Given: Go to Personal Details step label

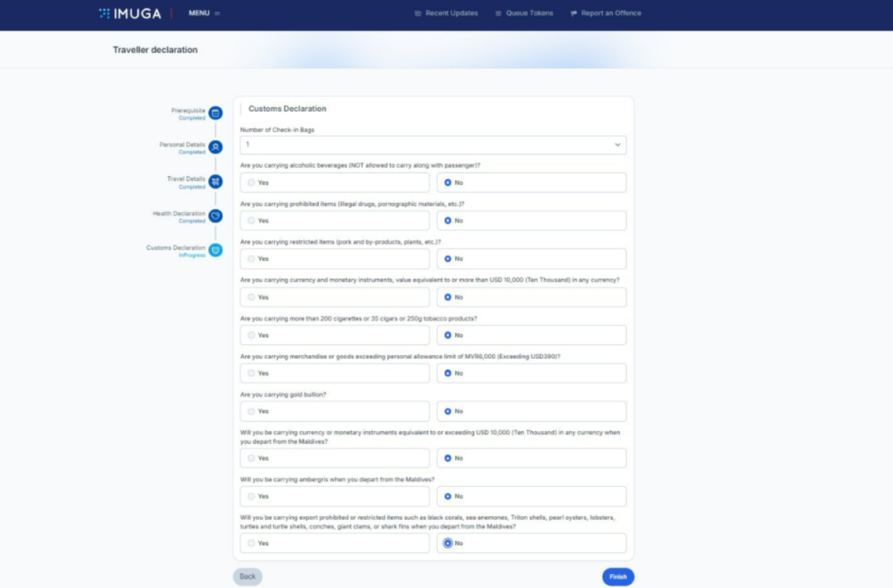Looking at the screenshot, I should (182, 145).
